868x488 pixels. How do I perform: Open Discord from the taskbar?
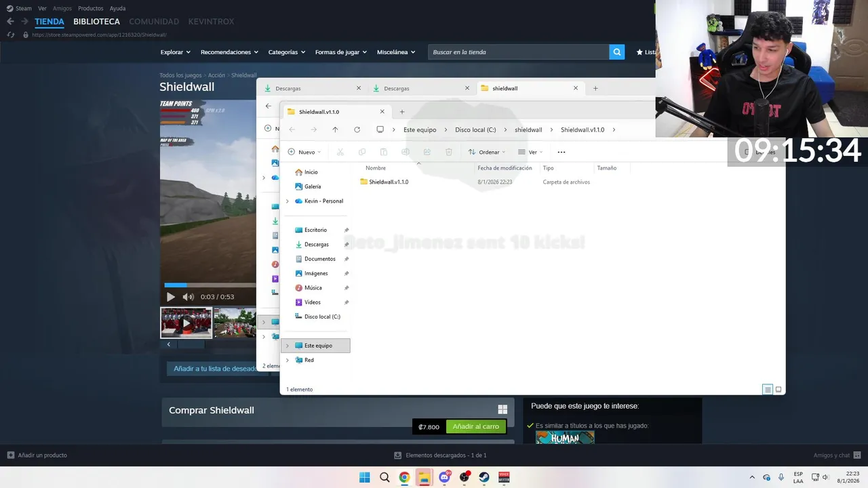[445, 477]
